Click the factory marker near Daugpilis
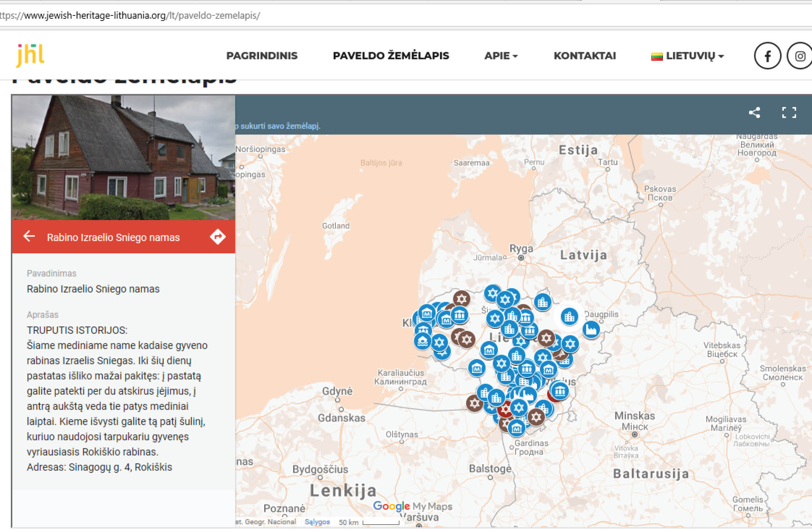 pos(591,330)
